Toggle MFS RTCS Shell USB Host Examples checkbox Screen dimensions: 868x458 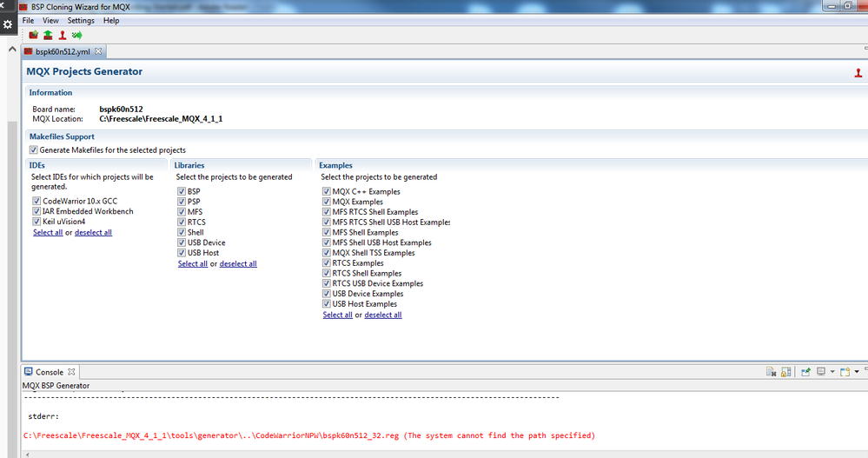point(327,222)
